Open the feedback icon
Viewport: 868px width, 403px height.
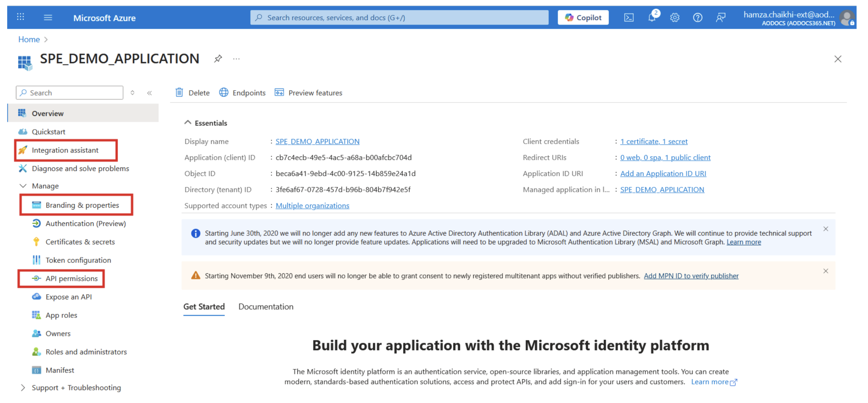[x=720, y=17]
